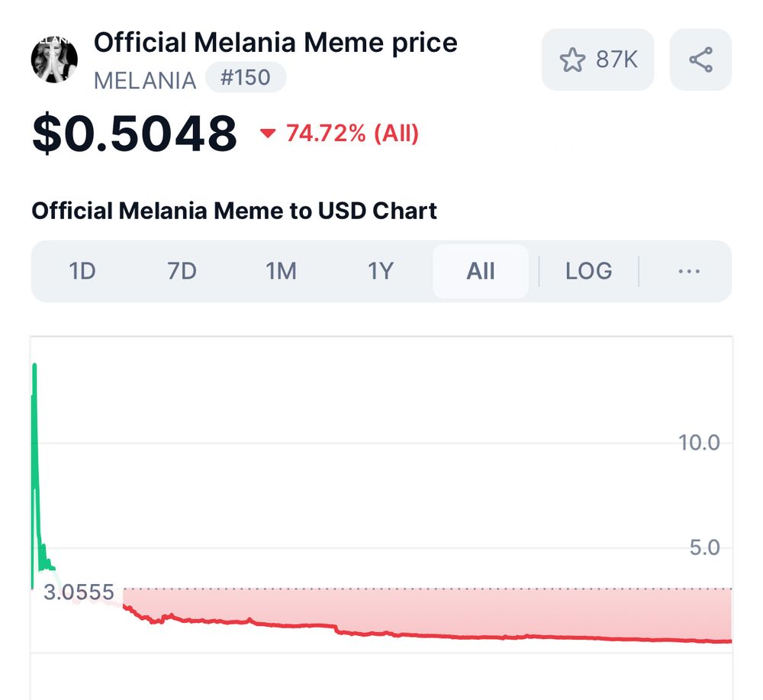Viewport: 763px width, 700px height.
Task: Click the Official Melania Meme price title
Action: [x=275, y=43]
